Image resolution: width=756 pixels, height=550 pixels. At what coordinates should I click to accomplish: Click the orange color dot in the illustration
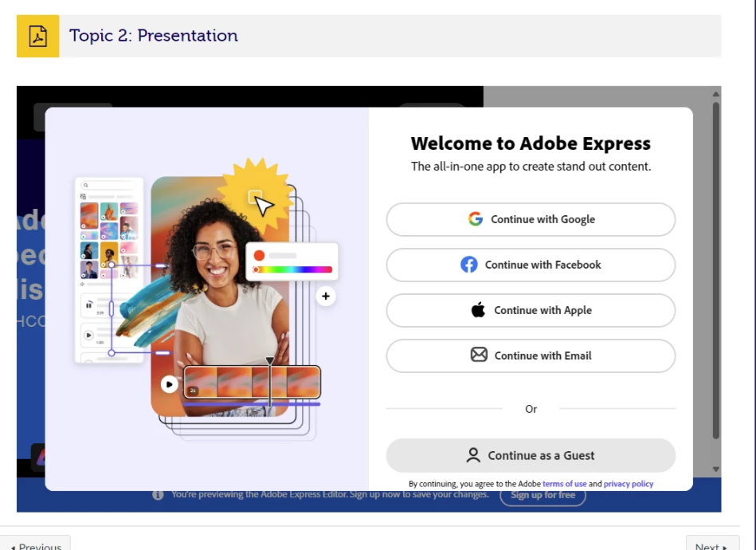tap(259, 255)
